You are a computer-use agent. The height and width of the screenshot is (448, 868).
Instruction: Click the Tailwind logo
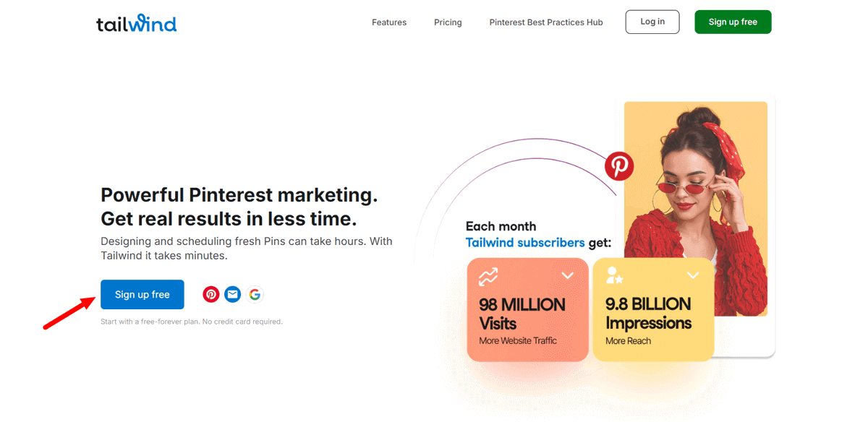coord(136,22)
